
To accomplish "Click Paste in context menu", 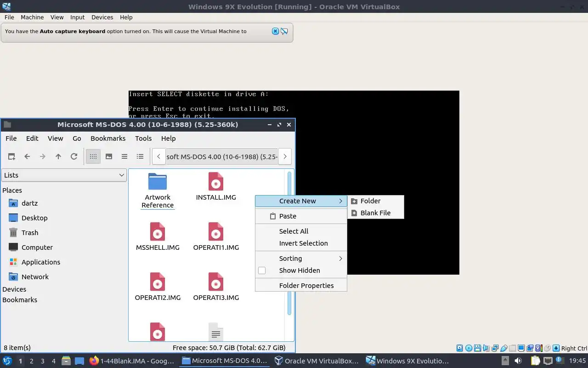I will click(301, 216).
